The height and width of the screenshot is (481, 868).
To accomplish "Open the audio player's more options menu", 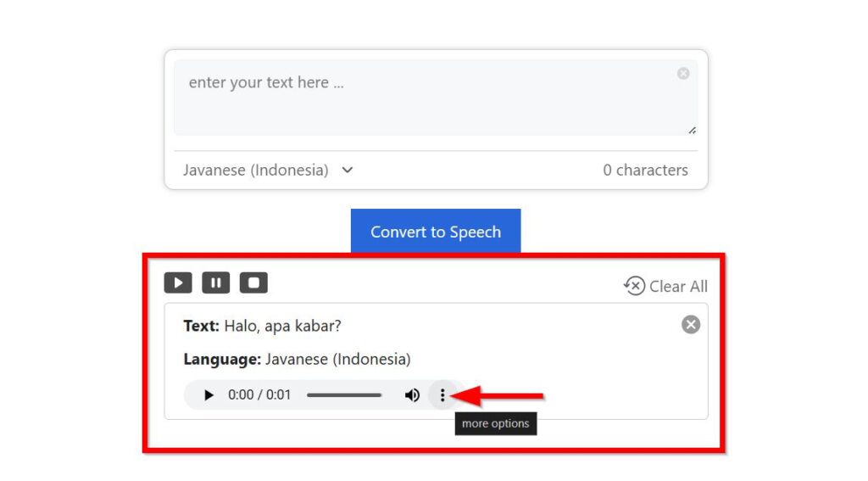I will (x=442, y=395).
